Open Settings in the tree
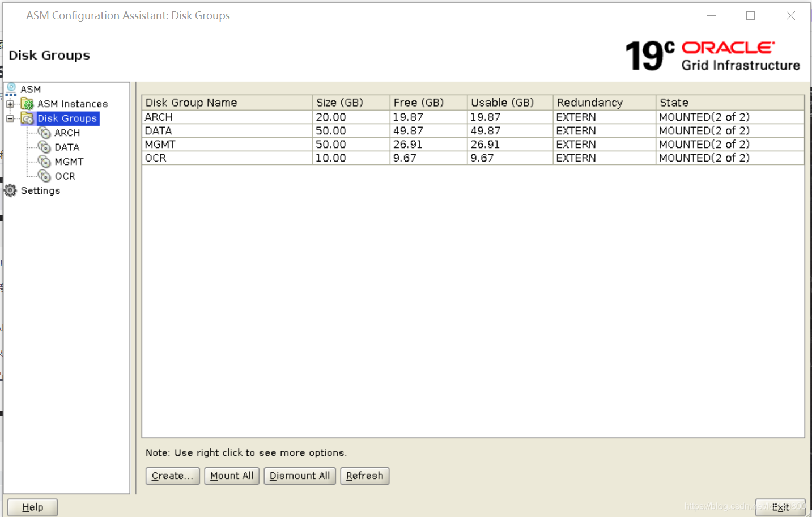The height and width of the screenshot is (517, 812). point(40,190)
